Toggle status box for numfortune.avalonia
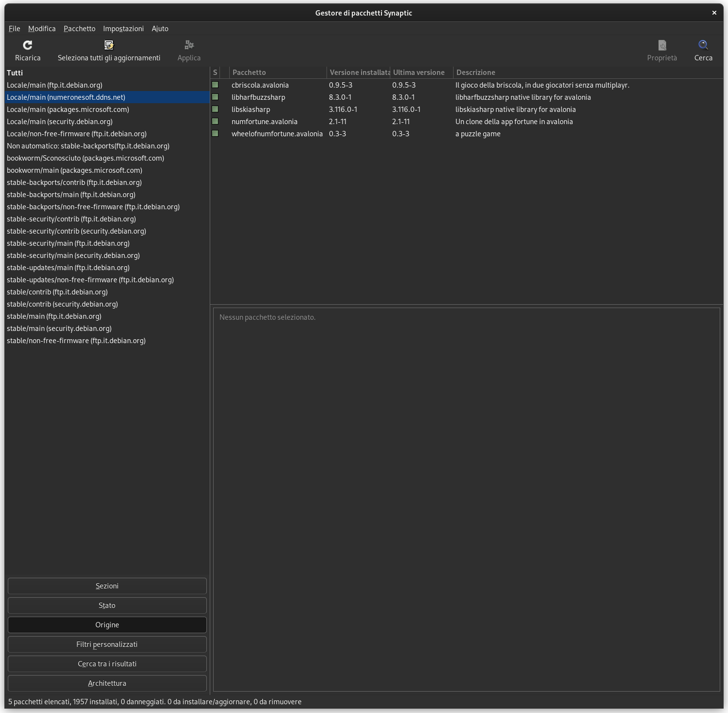The image size is (728, 713). coord(215,121)
